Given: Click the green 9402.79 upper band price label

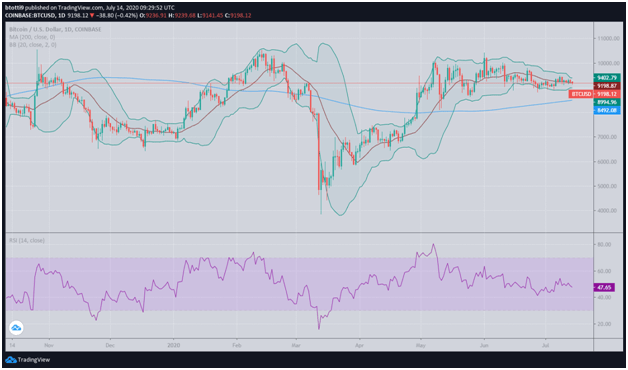Looking at the screenshot, I should coord(607,78).
